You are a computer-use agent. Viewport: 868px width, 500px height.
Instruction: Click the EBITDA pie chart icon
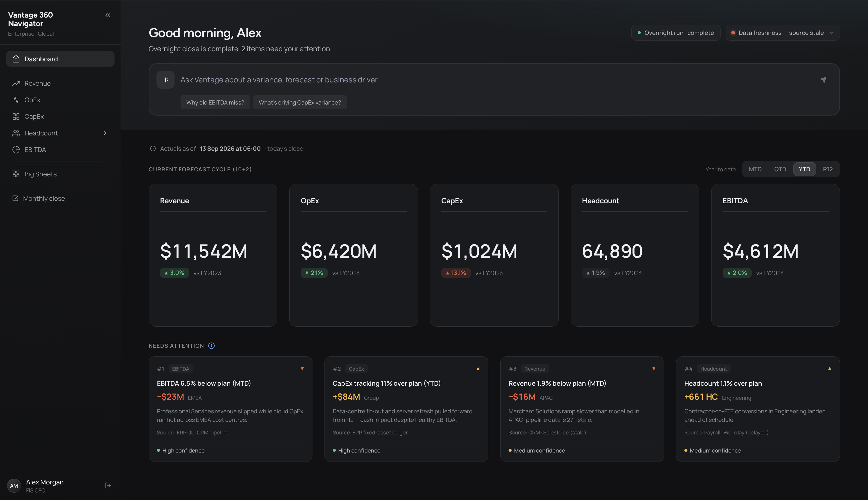click(x=16, y=149)
